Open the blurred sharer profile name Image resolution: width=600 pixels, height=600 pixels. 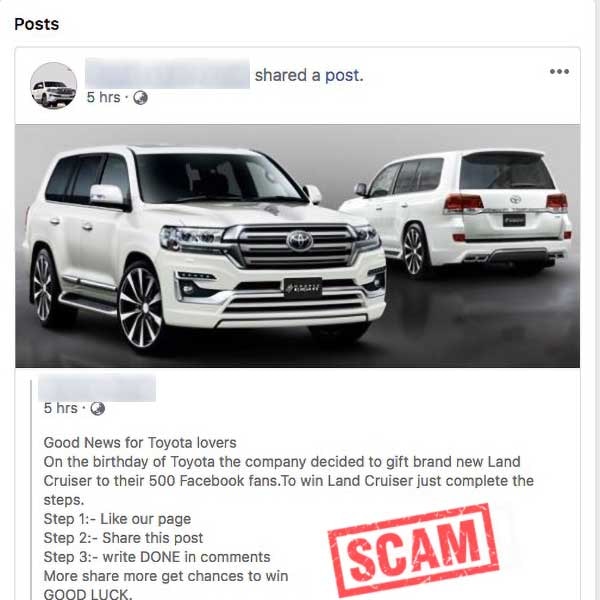tap(167, 73)
